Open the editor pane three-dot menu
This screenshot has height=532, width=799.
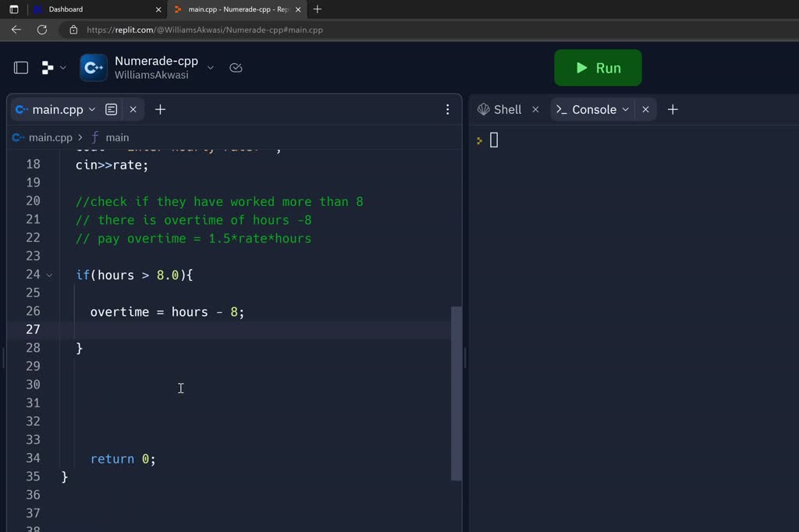coord(447,110)
